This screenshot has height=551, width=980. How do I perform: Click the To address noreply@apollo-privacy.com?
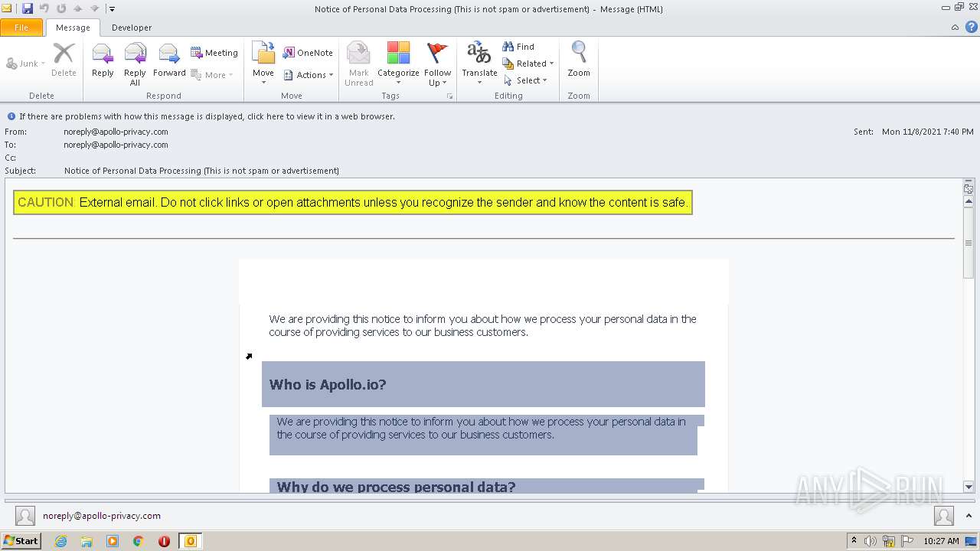[x=116, y=145]
